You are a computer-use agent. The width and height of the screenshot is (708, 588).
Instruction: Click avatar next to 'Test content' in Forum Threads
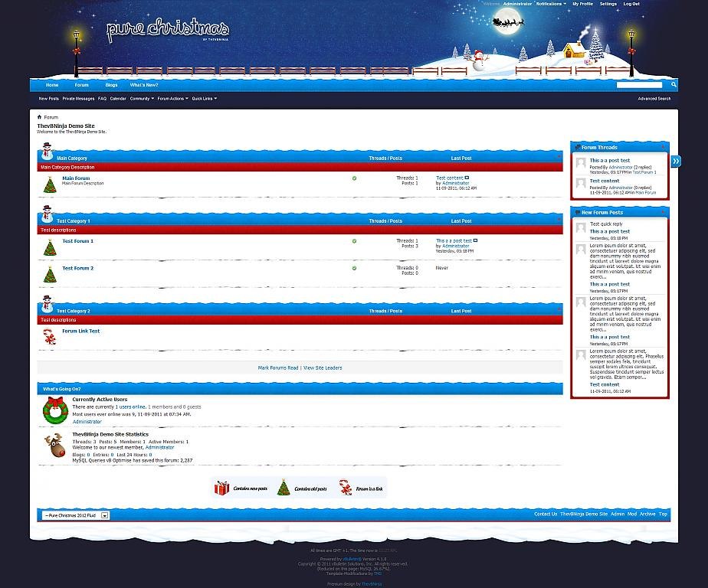click(581, 183)
